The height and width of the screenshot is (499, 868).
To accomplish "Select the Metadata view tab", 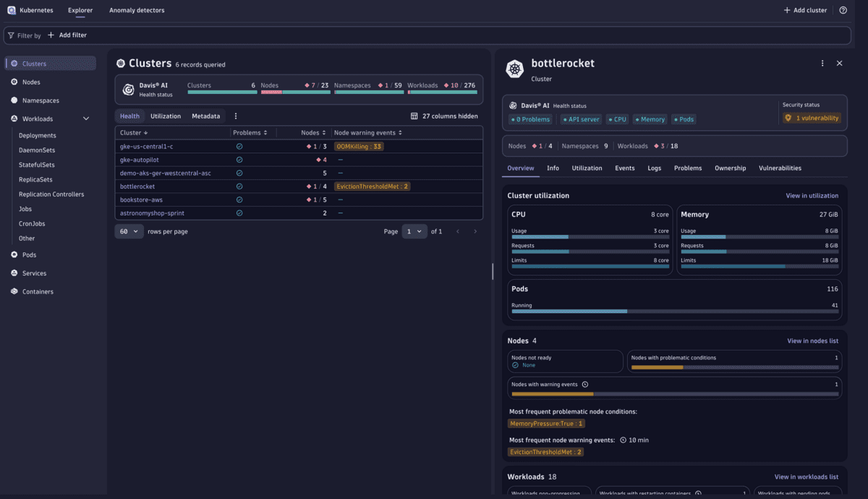I will (206, 116).
